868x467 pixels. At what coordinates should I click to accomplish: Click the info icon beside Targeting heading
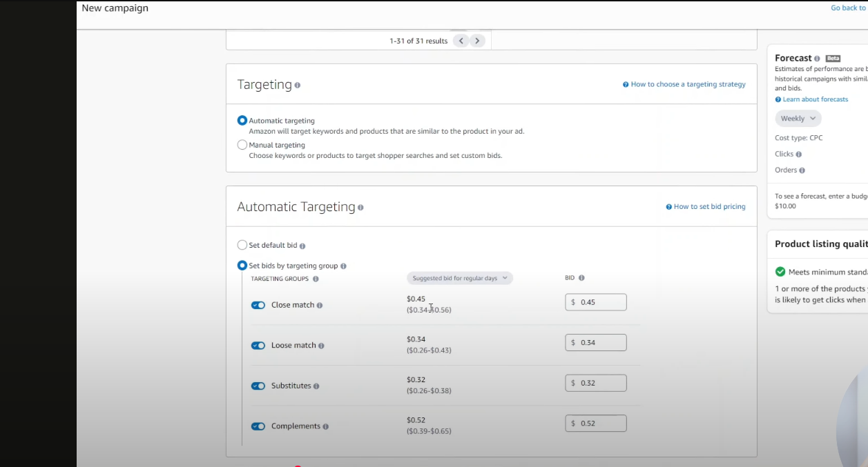297,85
